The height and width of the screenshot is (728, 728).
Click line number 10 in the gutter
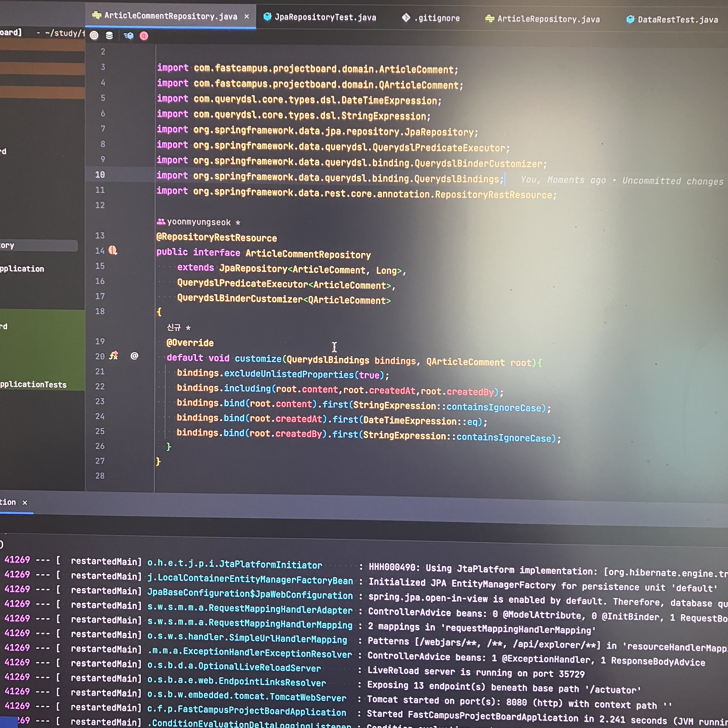click(x=100, y=175)
